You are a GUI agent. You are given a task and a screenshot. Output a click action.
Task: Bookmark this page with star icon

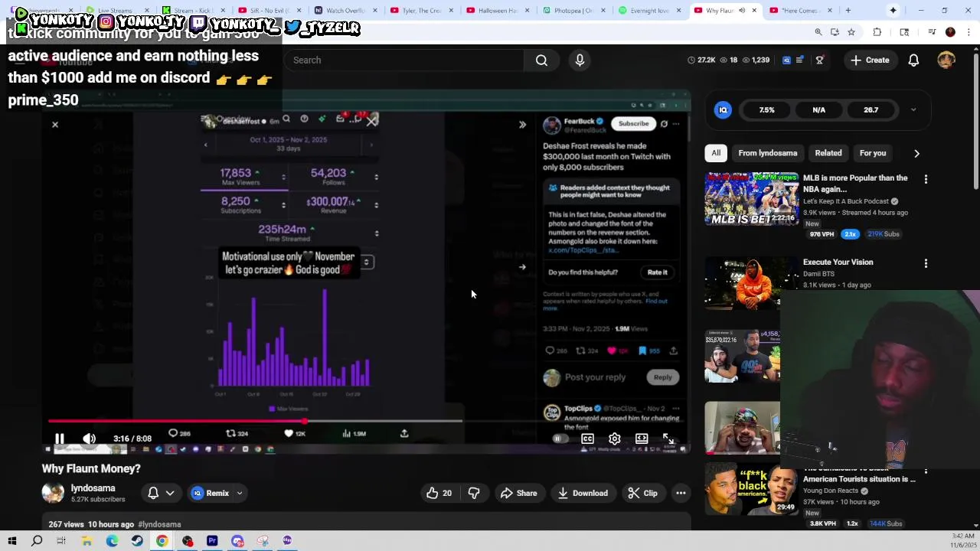851,32
